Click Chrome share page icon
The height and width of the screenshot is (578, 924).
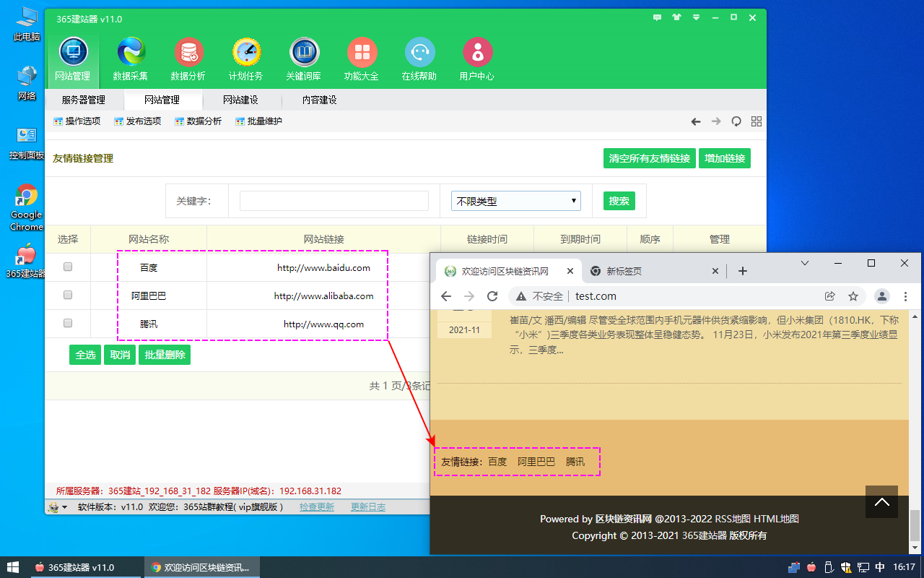830,296
